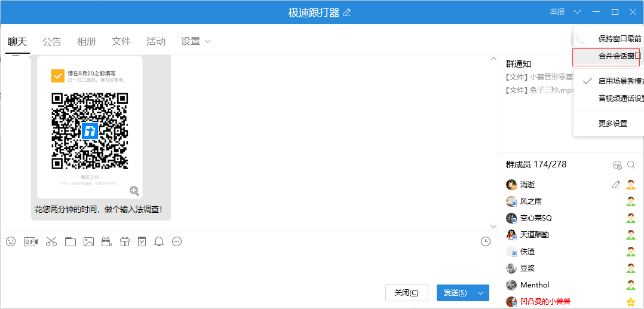Viewport: 644px width, 309px height.
Task: Click the 举报 report link
Action: (557, 12)
